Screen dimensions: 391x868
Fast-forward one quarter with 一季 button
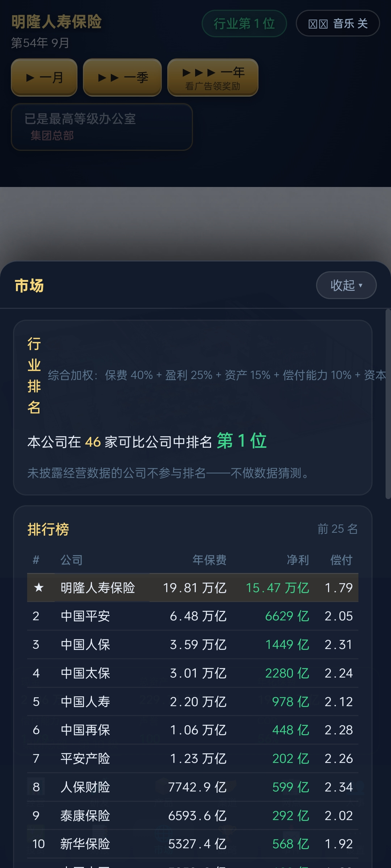tap(122, 77)
